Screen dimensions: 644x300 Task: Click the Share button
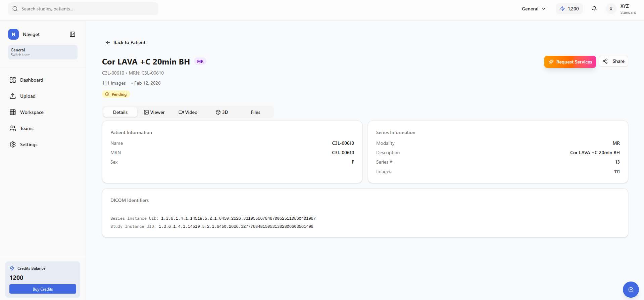(x=613, y=61)
